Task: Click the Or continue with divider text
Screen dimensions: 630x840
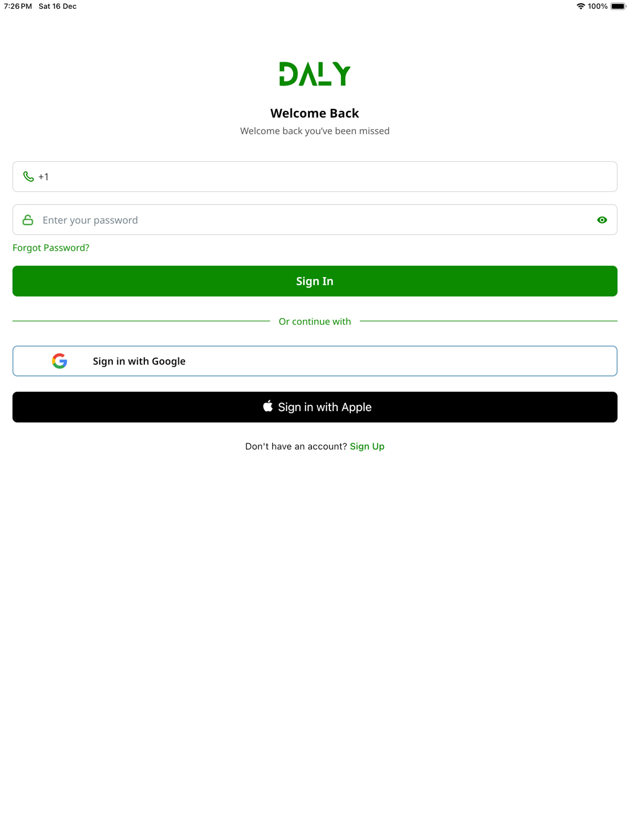Action: pos(315,321)
